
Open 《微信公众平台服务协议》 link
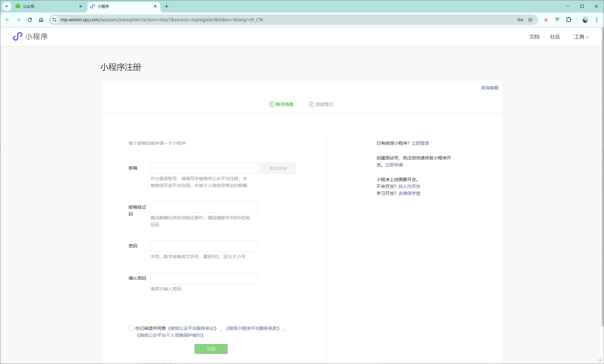pyautogui.click(x=192, y=328)
